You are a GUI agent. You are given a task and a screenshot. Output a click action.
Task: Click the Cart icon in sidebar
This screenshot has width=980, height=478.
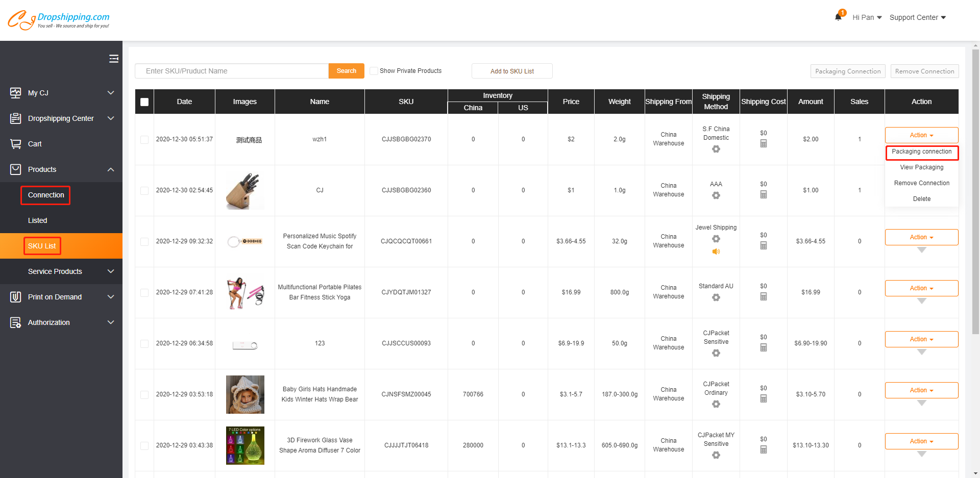coord(16,144)
